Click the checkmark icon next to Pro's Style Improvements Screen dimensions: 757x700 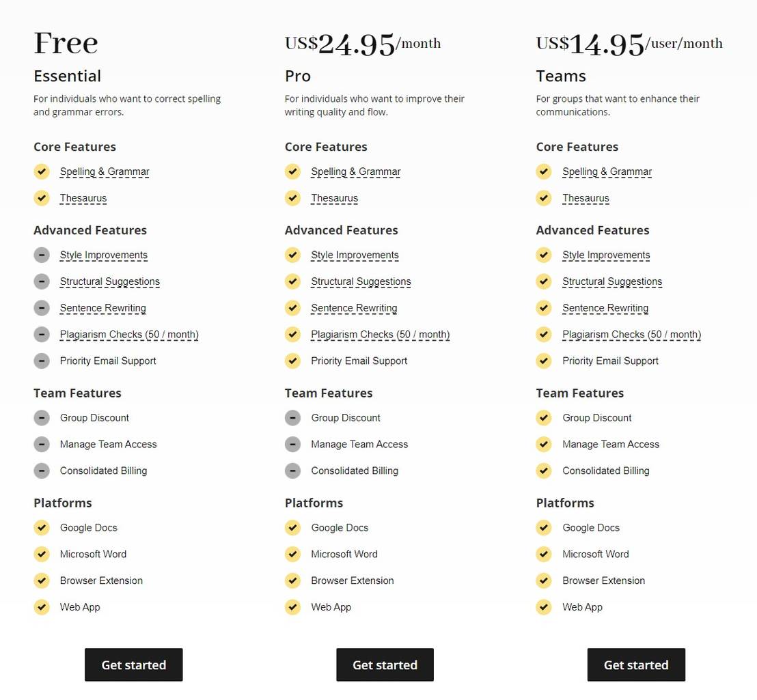[292, 255]
